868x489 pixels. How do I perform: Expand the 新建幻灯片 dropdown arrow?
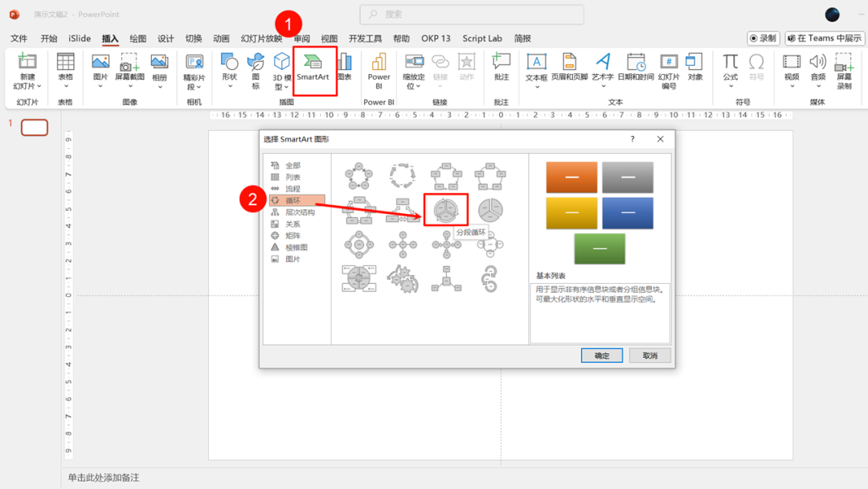click(39, 86)
